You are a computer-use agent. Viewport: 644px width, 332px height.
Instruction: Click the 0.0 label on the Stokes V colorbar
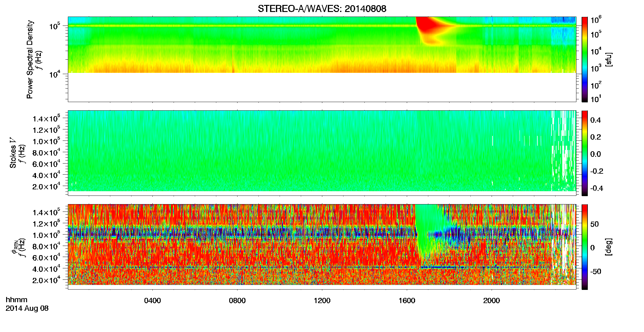coord(595,154)
